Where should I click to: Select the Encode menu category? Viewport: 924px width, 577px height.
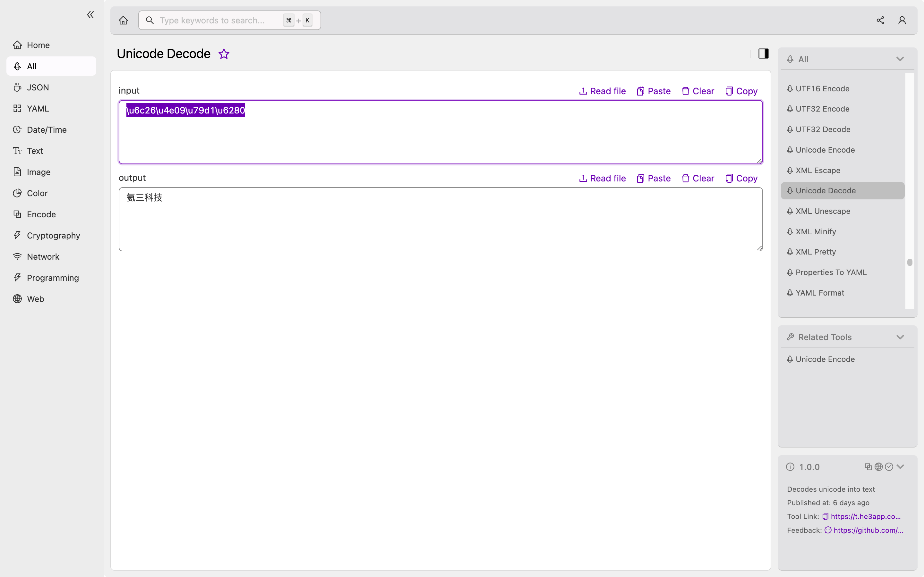pos(51,214)
